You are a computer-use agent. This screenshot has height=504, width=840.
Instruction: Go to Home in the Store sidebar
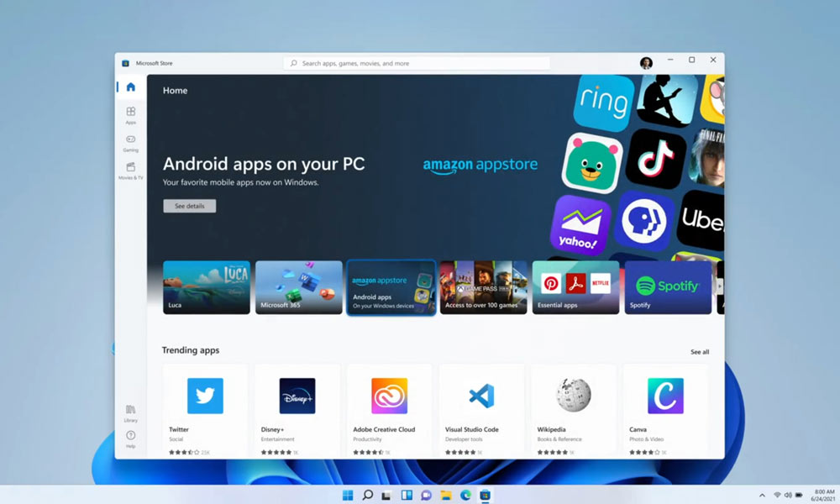tap(131, 87)
